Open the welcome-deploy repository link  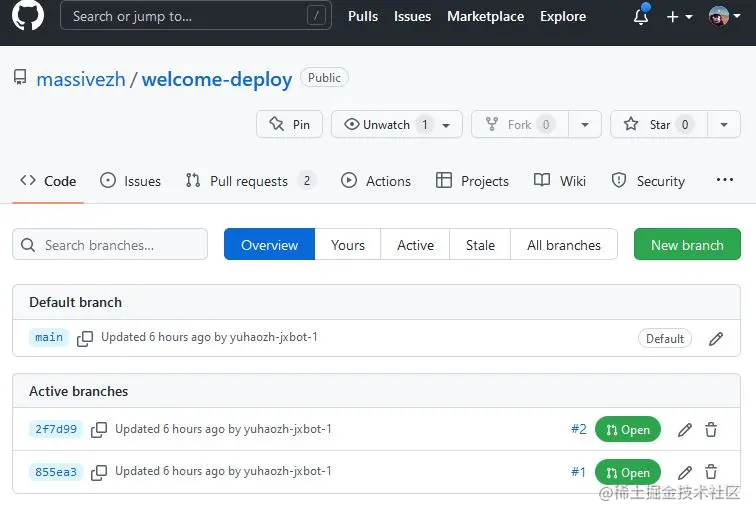[217, 79]
